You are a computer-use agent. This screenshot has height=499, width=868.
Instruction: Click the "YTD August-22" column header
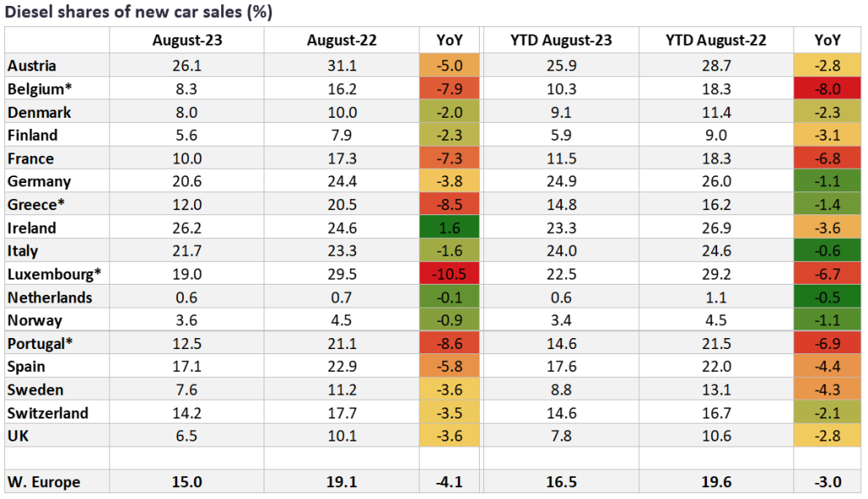(x=715, y=40)
